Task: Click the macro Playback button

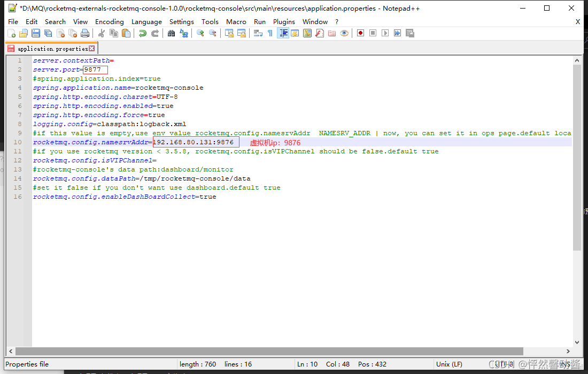Action: pos(385,33)
